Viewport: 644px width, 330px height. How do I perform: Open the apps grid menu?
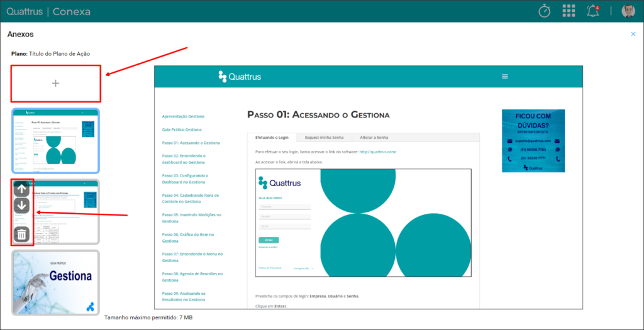(x=569, y=11)
